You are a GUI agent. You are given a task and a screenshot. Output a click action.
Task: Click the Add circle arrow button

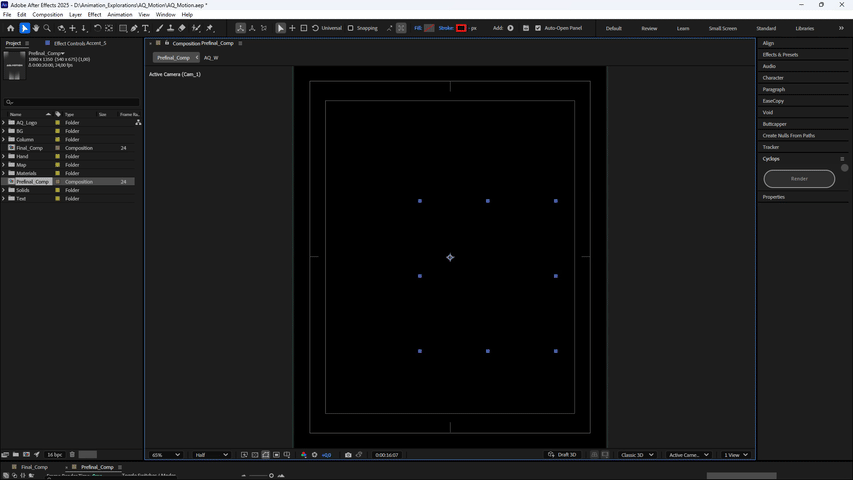[x=510, y=28]
